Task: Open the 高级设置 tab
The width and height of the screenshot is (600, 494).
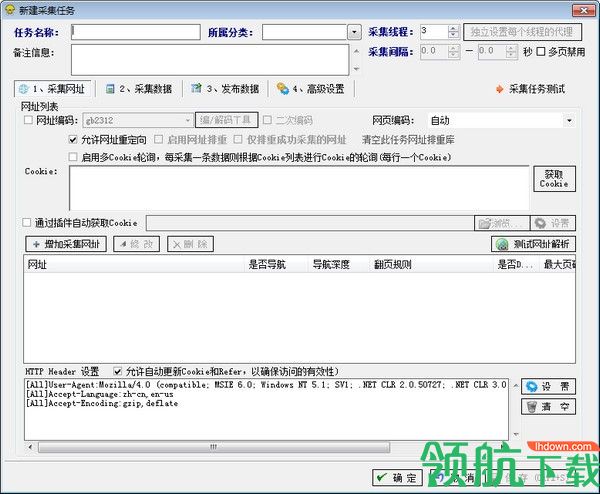Action: [311, 89]
